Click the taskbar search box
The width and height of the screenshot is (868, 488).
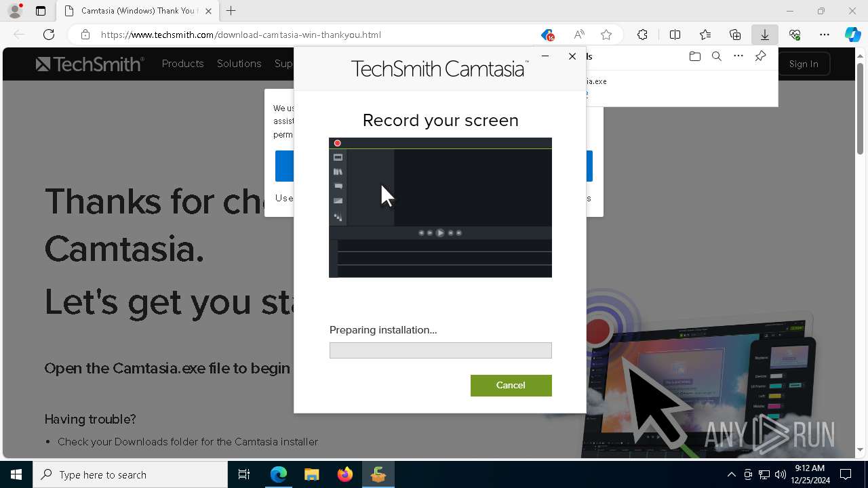pos(130,474)
